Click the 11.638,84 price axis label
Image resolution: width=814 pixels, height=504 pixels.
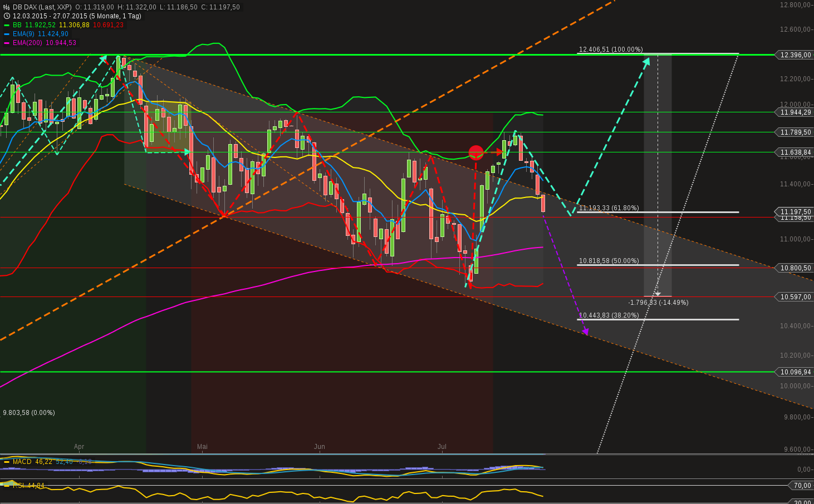[x=795, y=152]
